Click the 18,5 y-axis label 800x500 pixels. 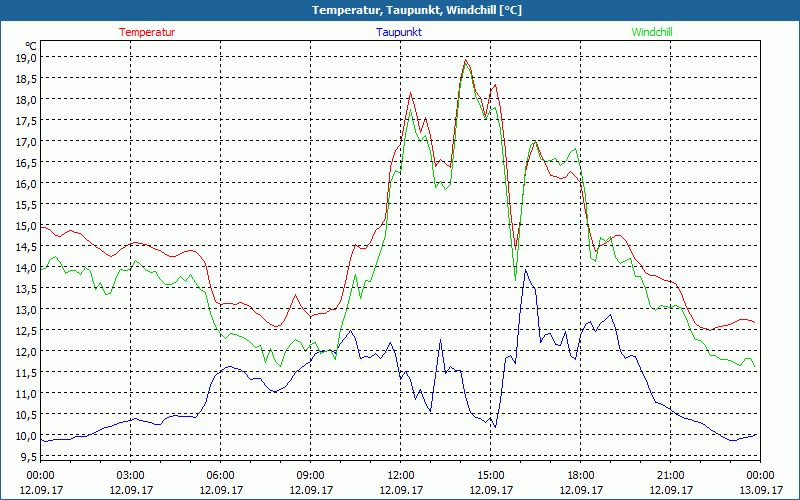[26, 79]
